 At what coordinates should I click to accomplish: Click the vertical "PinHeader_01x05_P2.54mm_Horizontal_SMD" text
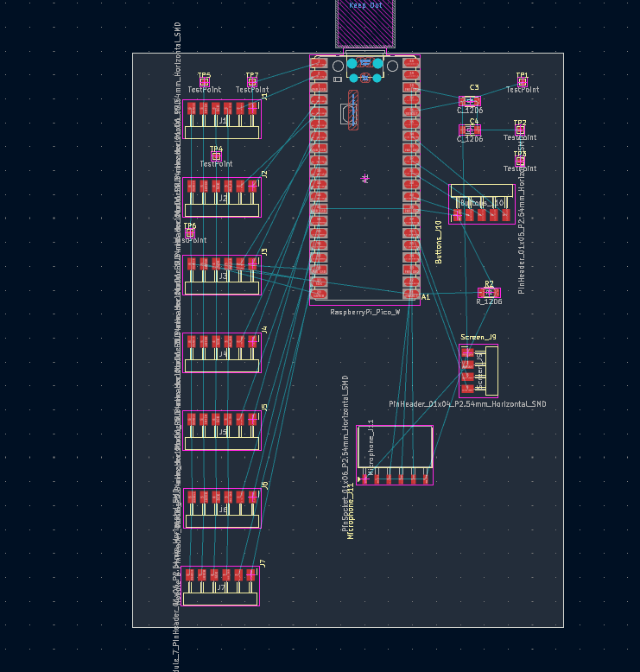(x=522, y=217)
